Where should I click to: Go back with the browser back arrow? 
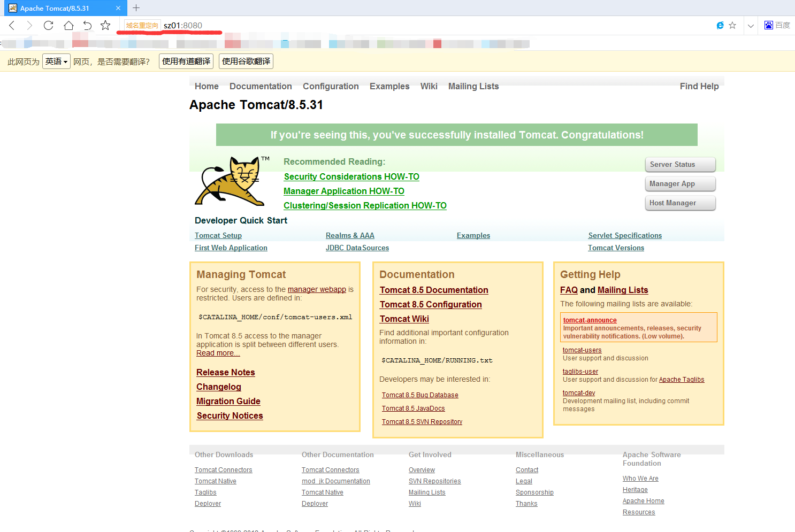12,25
